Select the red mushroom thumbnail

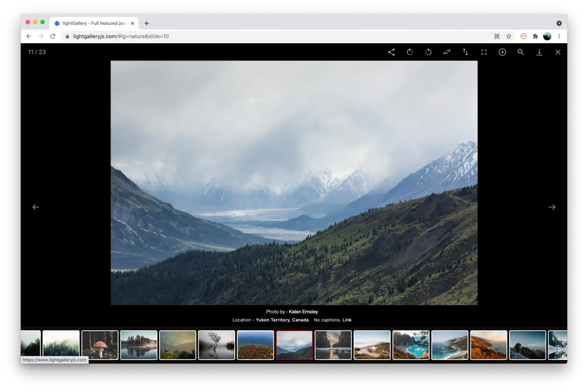point(100,345)
